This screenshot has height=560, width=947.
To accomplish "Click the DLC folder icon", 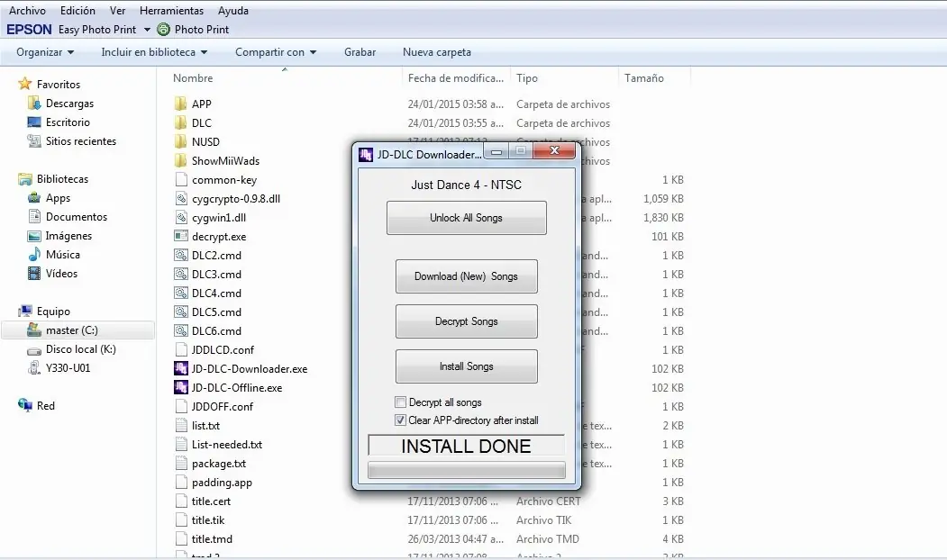I will 180,122.
